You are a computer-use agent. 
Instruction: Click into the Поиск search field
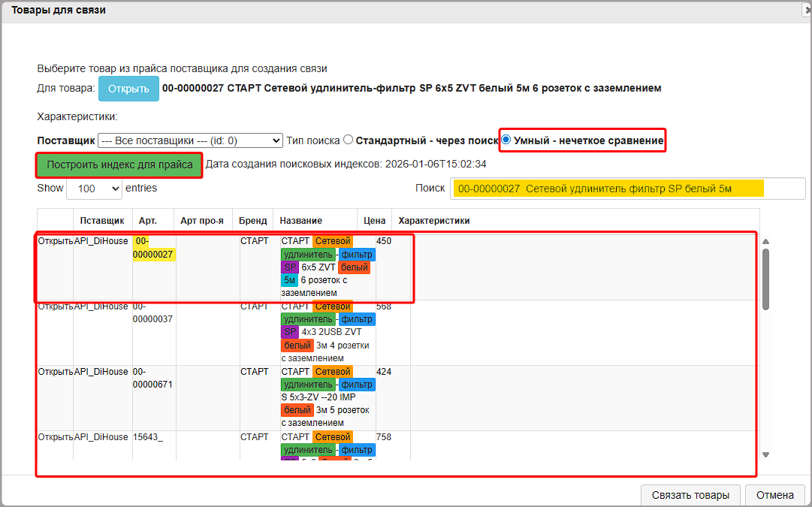coord(616,189)
